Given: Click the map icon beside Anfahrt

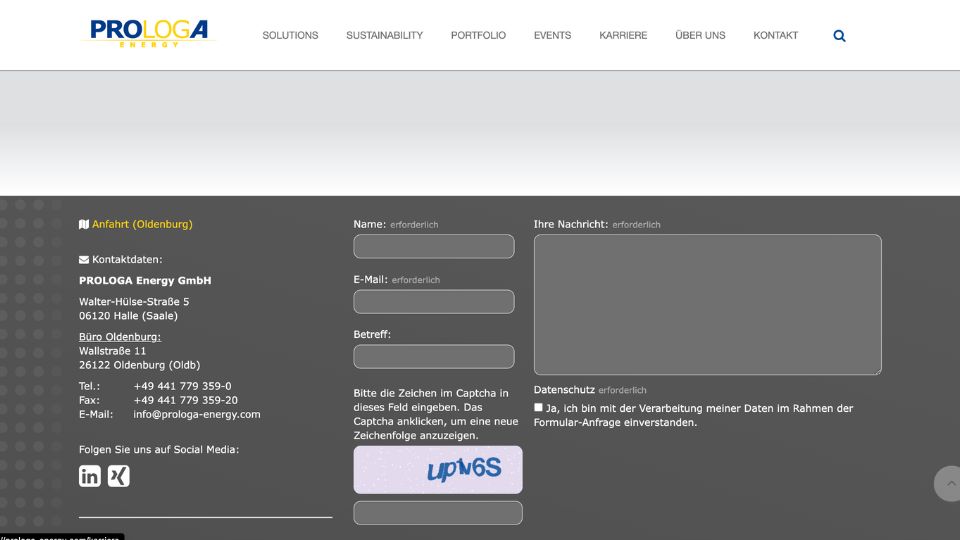Looking at the screenshot, I should pos(84,225).
